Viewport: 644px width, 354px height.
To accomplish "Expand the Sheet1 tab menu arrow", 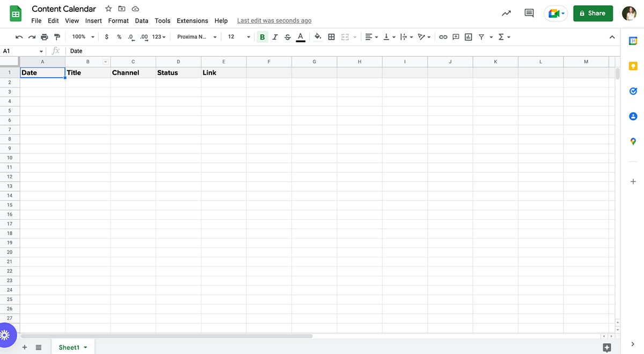I will point(86,347).
